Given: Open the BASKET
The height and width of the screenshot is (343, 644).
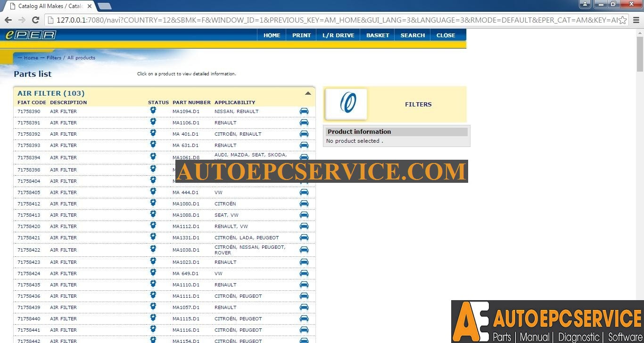Looking at the screenshot, I should 377,35.
